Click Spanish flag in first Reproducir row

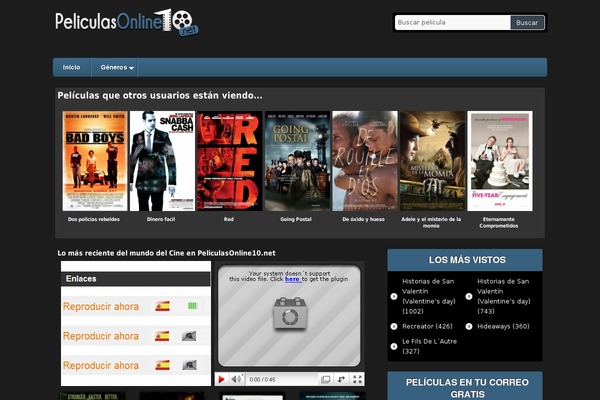162,306
